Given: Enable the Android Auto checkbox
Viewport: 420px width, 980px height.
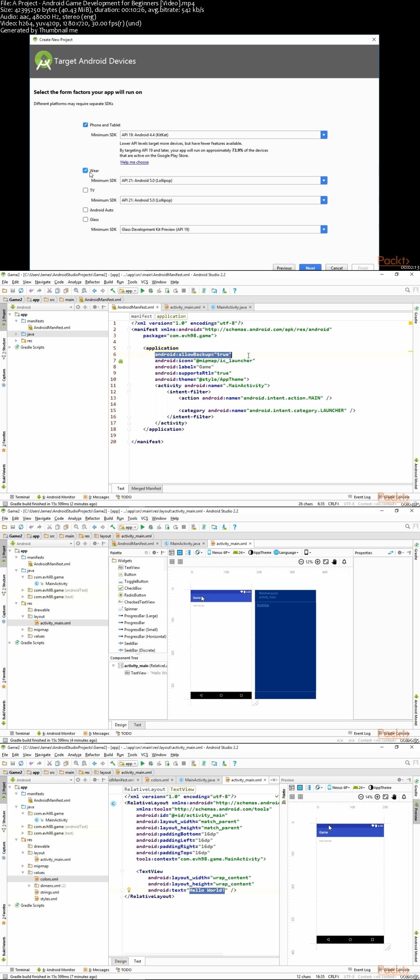Looking at the screenshot, I should tap(85, 210).
